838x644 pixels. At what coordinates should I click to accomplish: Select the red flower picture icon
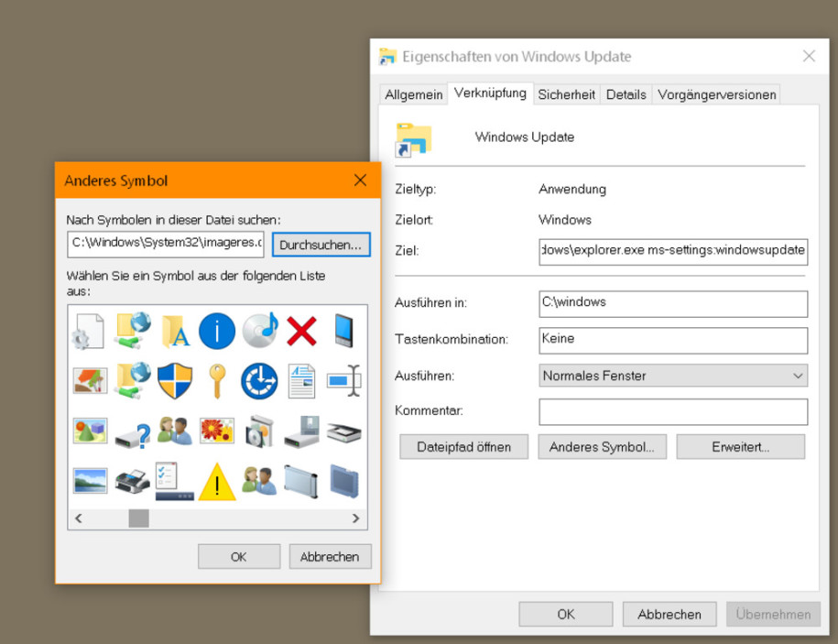click(217, 431)
